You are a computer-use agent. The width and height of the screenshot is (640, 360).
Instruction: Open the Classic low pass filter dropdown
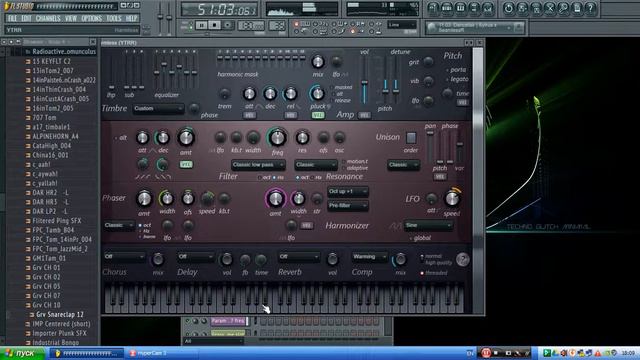(258, 165)
